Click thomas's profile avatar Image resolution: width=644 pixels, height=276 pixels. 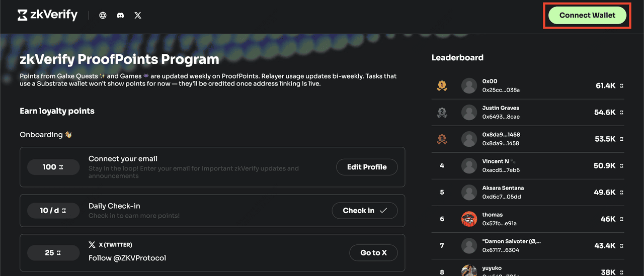point(469,219)
